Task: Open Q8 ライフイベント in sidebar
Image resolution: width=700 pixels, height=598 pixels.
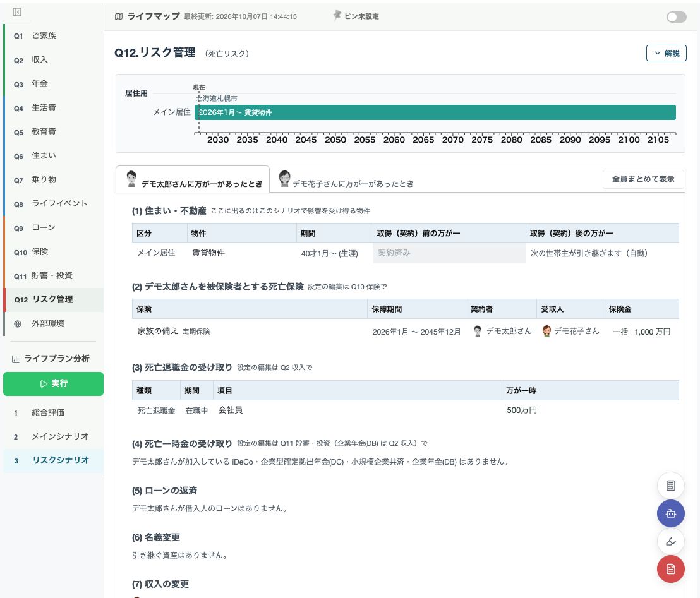Action: click(54, 204)
